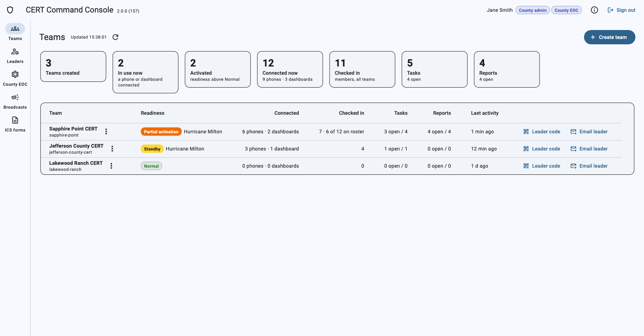
Task: Click the shield logo icon
Action: pos(10,10)
